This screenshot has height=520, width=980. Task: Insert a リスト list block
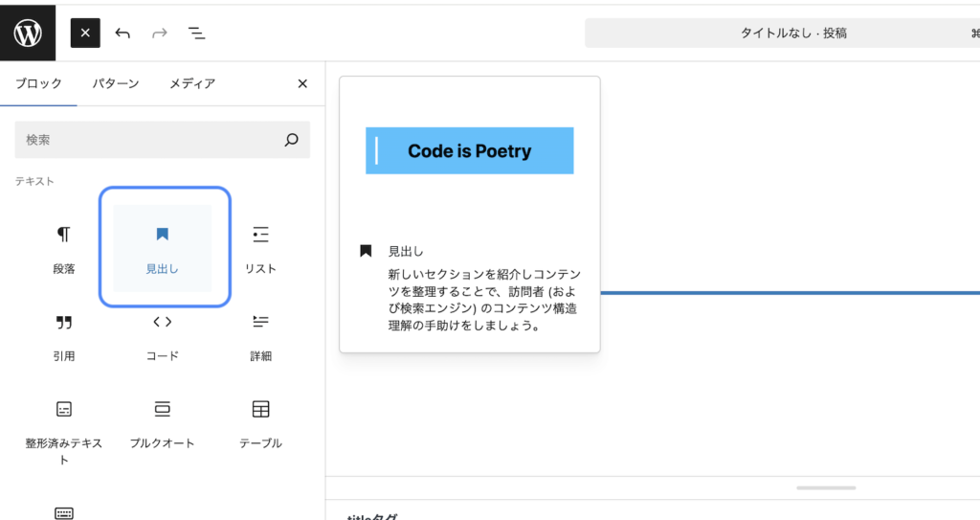260,248
